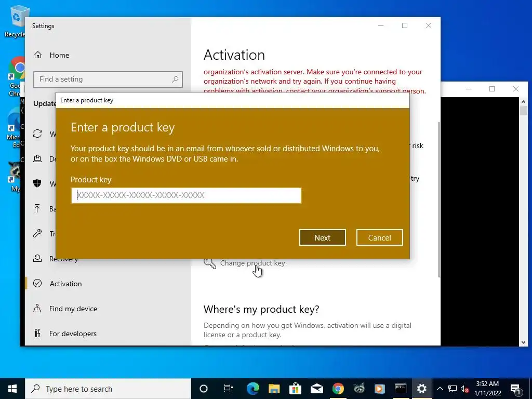Focus the Product key input field
532x399 pixels.
[x=186, y=195]
